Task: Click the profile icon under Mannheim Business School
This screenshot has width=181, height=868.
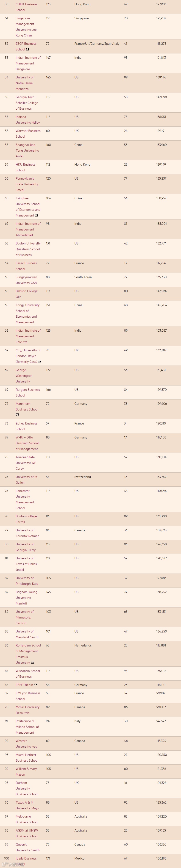Action: [x=17, y=415]
